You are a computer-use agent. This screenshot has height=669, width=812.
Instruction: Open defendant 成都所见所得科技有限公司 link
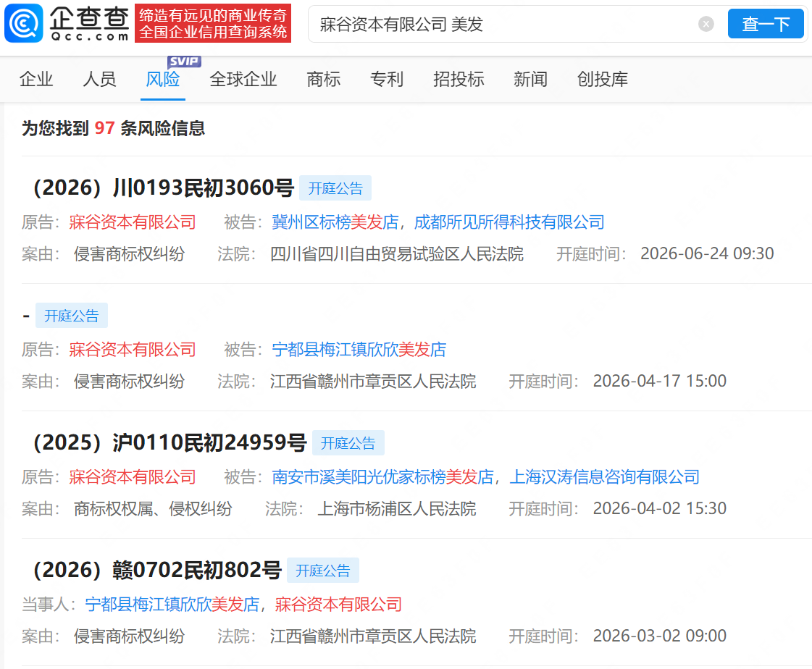point(509,222)
